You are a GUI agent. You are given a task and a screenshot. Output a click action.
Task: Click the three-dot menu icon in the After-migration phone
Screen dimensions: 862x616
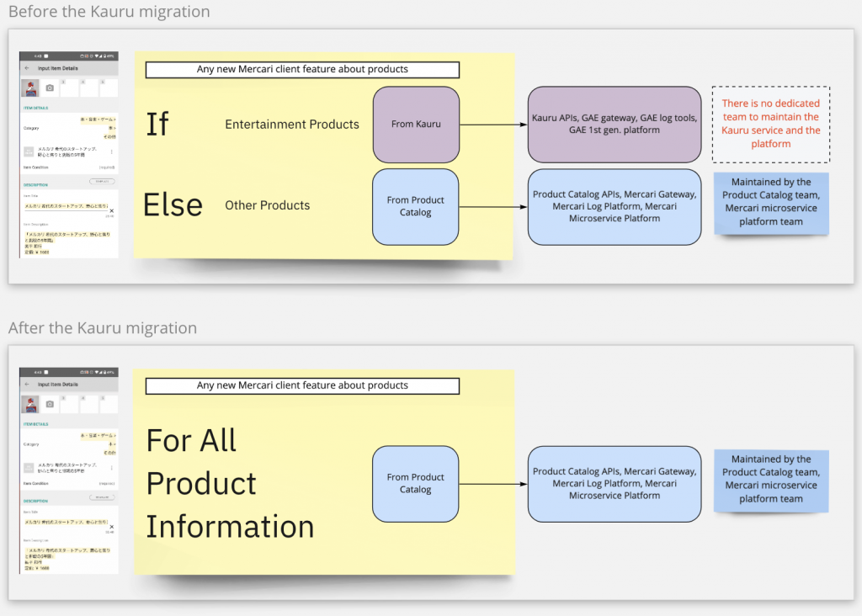point(112,468)
